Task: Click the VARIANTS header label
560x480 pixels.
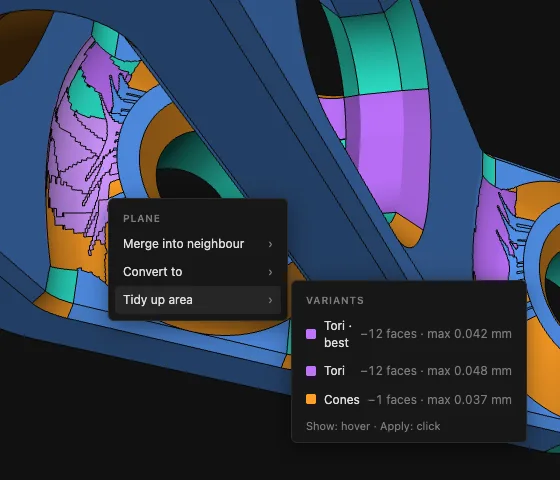Action: click(335, 301)
